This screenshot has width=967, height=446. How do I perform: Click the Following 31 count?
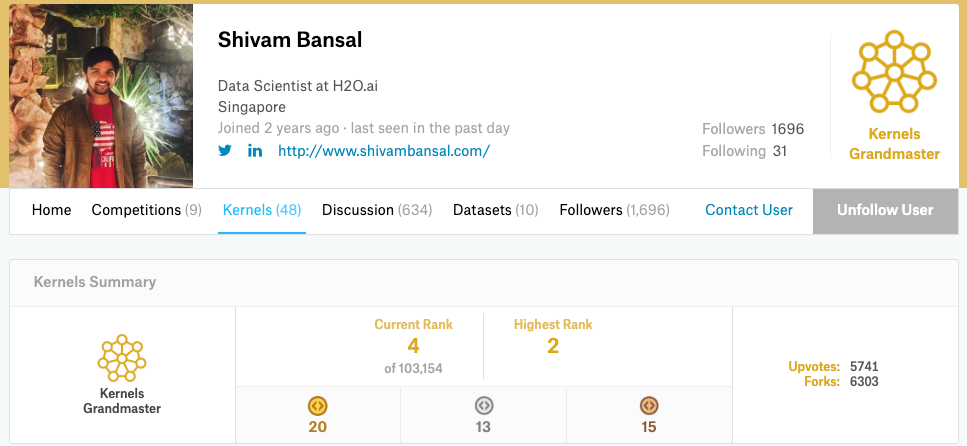tap(745, 151)
